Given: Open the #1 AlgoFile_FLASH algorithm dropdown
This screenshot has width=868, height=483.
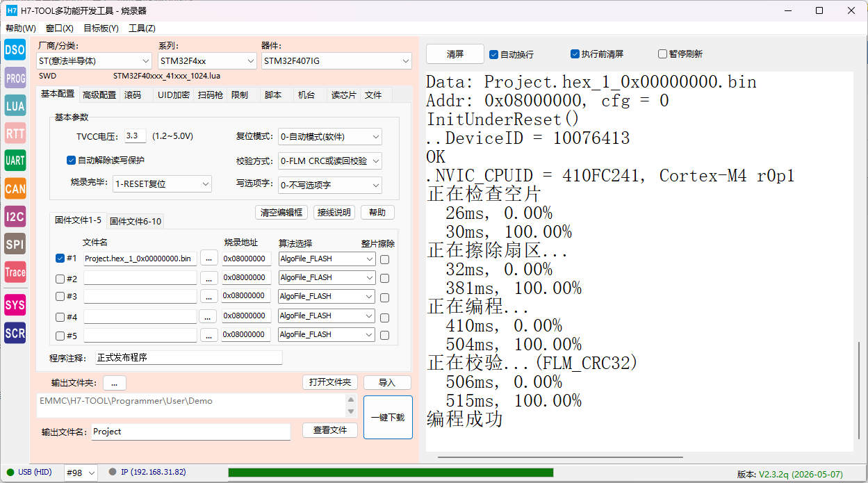Looking at the screenshot, I should click(x=327, y=259).
